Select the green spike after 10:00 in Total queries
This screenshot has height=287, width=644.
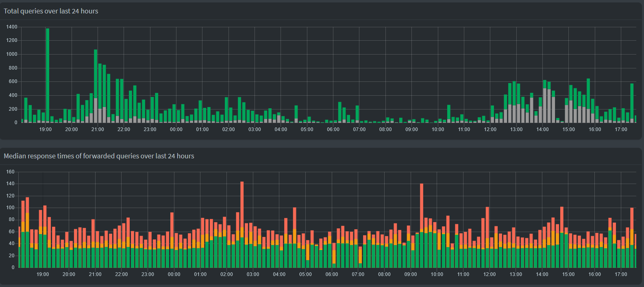pos(449,112)
